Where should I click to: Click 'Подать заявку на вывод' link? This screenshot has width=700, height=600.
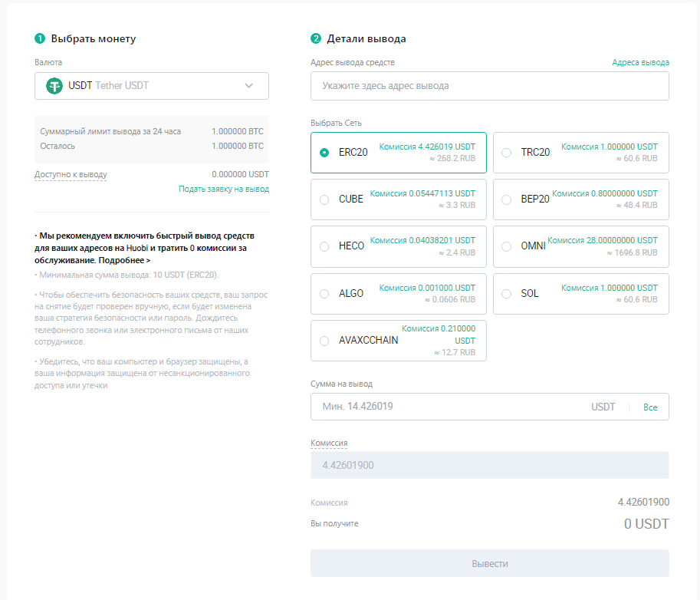click(224, 189)
